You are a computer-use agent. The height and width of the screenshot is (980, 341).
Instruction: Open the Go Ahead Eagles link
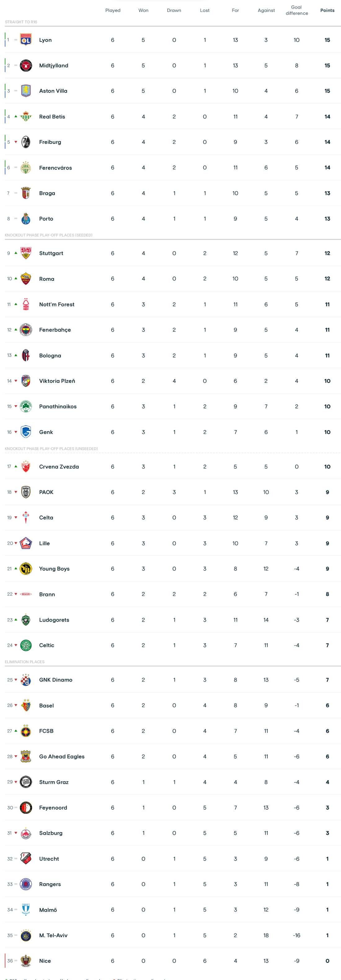(x=62, y=756)
